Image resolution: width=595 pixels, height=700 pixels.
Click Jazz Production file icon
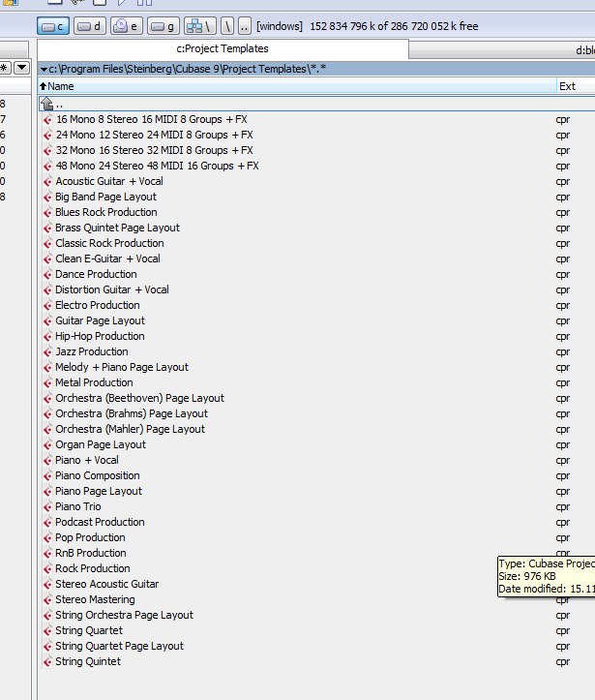(47, 351)
